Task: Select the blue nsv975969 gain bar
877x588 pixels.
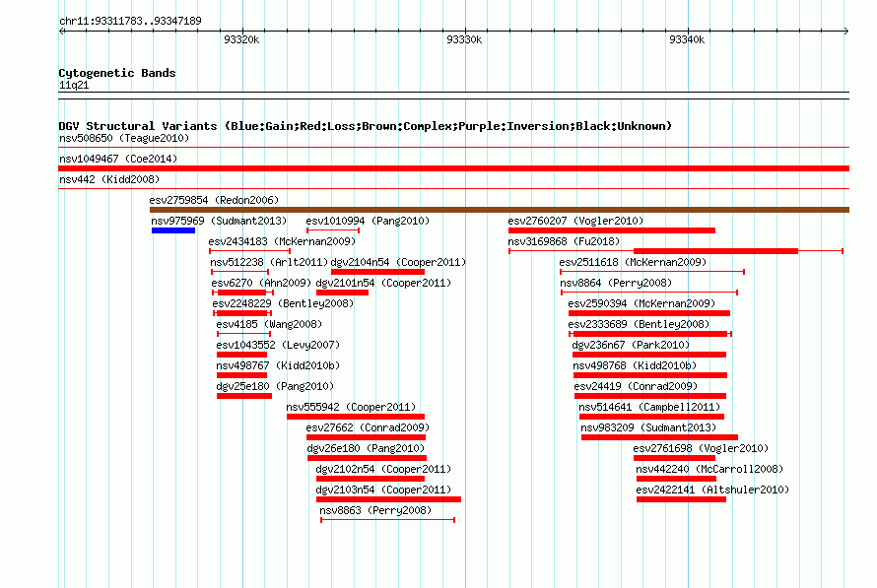Action: coord(173,230)
